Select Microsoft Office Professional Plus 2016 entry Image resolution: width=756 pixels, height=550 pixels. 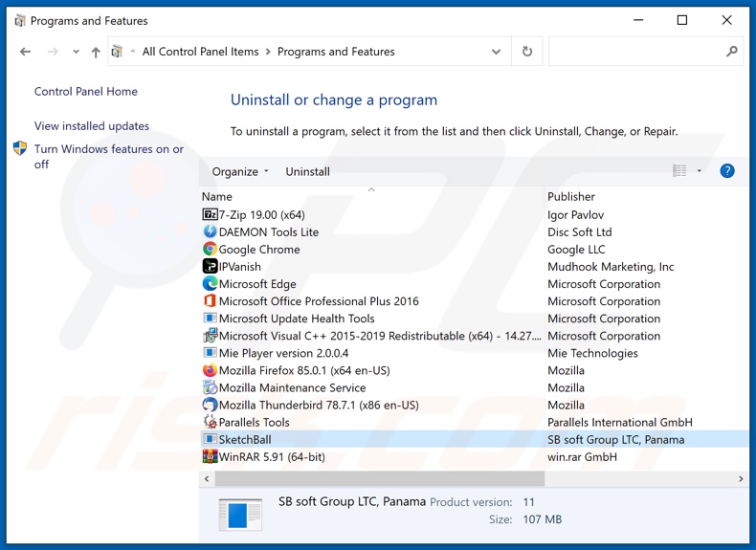(319, 301)
